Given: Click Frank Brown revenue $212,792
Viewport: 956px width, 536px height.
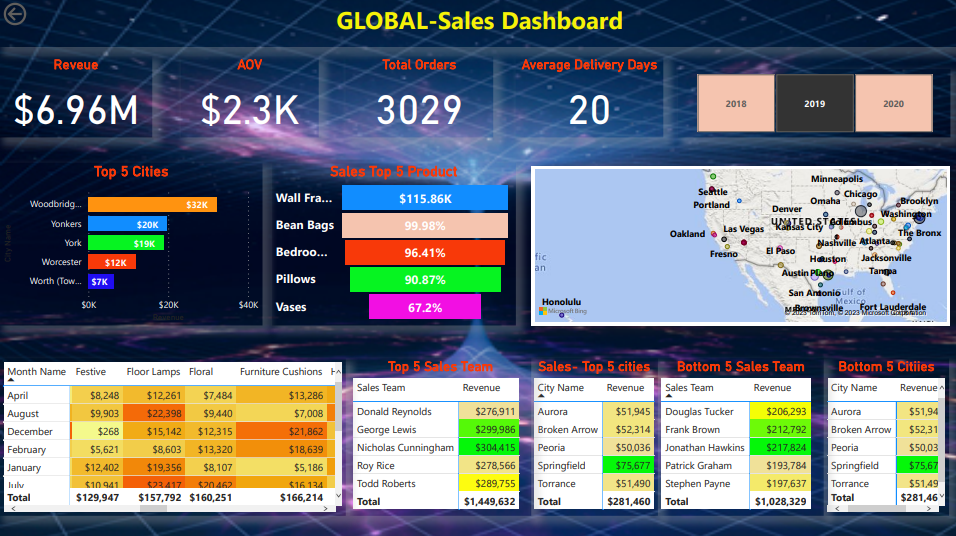Looking at the screenshot, I should tap(780, 429).
